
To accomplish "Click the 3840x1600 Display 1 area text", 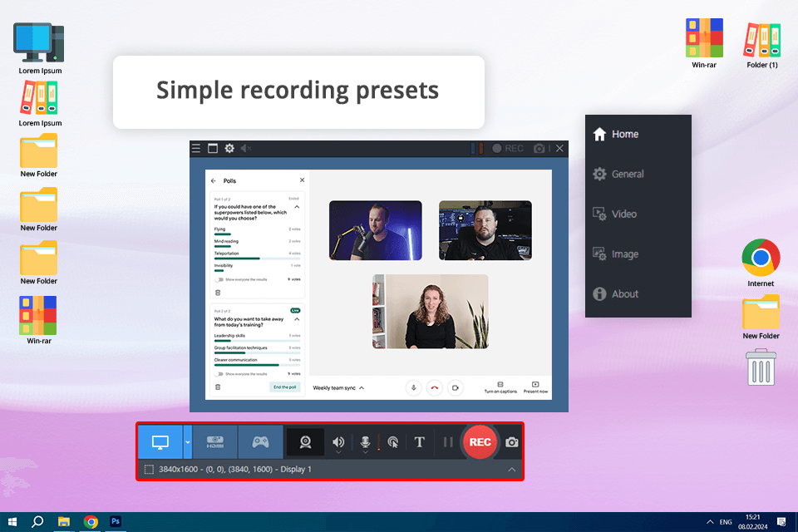I will click(234, 470).
